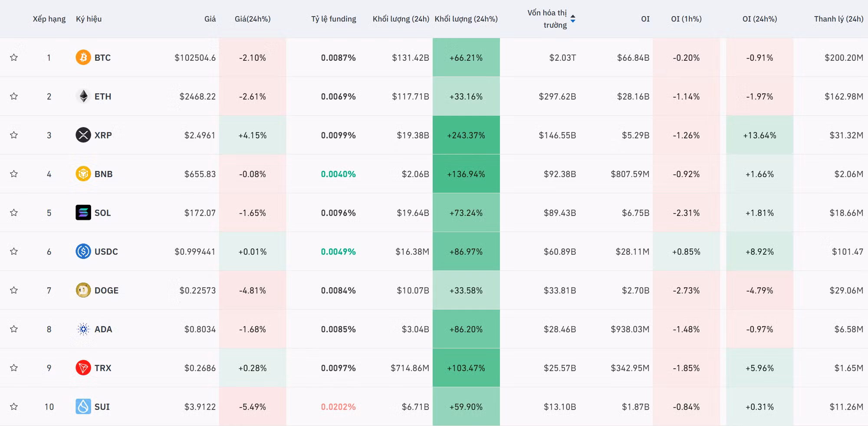The height and width of the screenshot is (426, 868).
Task: Click ADA open interest $938.03M
Action: [x=630, y=329]
